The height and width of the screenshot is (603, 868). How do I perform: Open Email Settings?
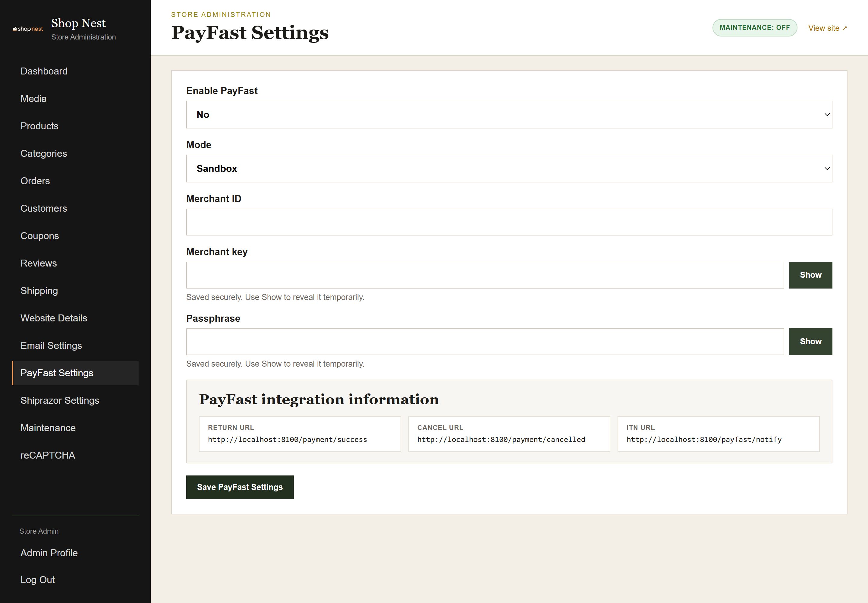(75, 346)
